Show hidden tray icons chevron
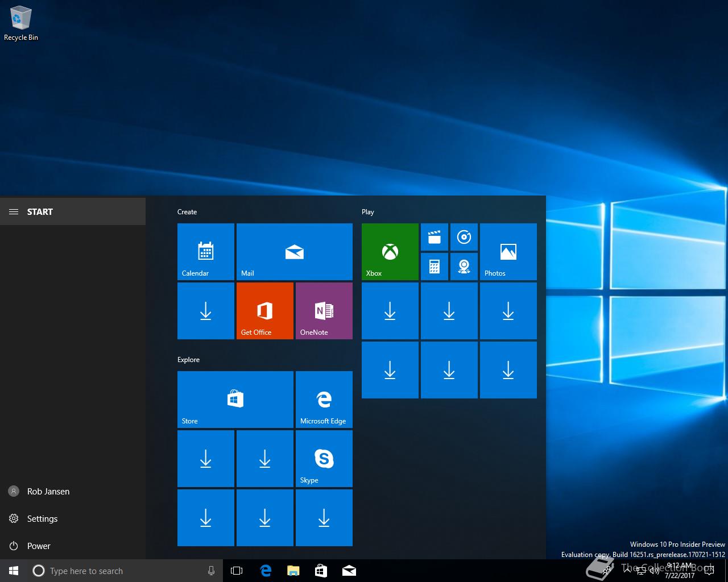This screenshot has width=728, height=582. (627, 571)
